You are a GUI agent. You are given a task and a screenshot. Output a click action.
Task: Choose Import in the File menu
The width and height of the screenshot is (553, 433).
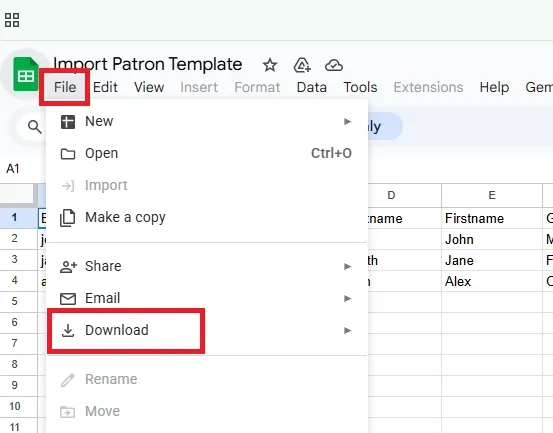(207, 185)
